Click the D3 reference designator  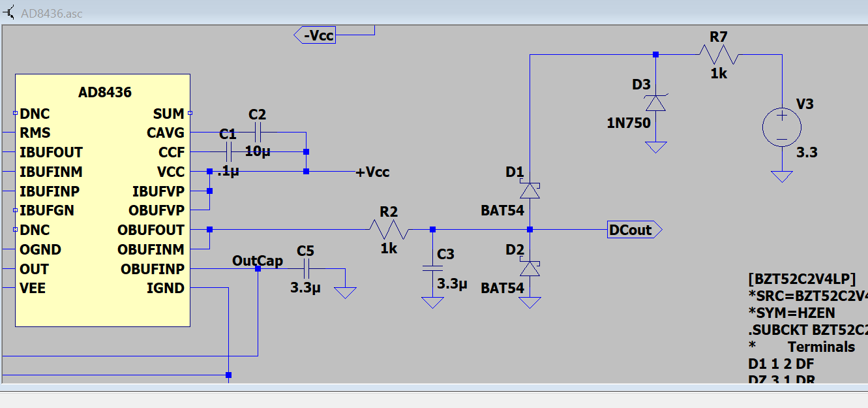[642, 84]
